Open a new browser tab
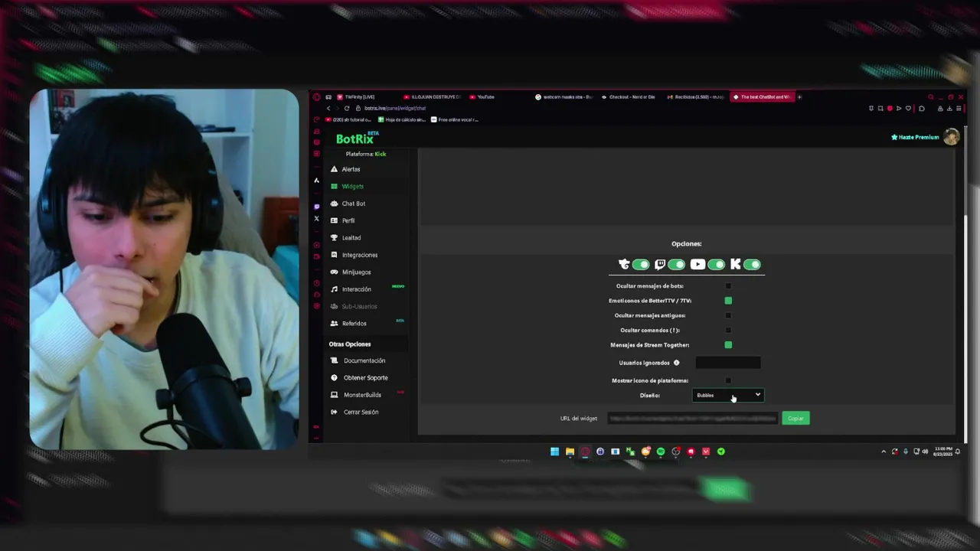The width and height of the screenshot is (980, 551). click(799, 97)
